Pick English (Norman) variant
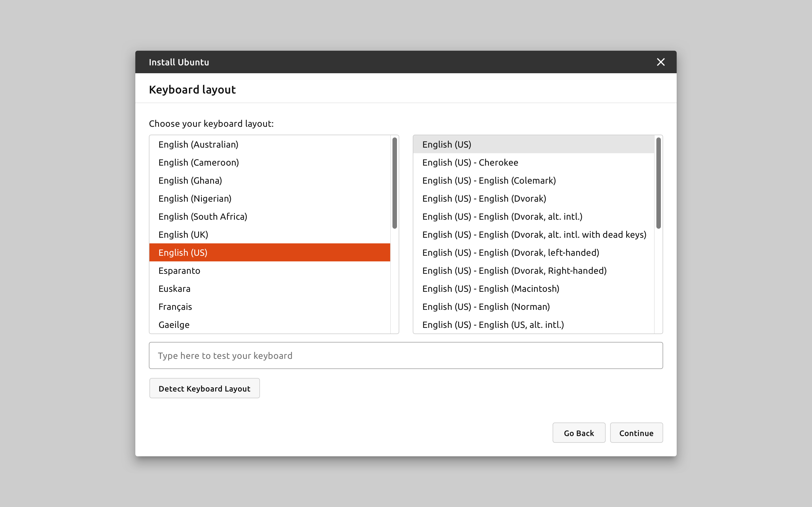Image resolution: width=812 pixels, height=507 pixels. click(486, 306)
